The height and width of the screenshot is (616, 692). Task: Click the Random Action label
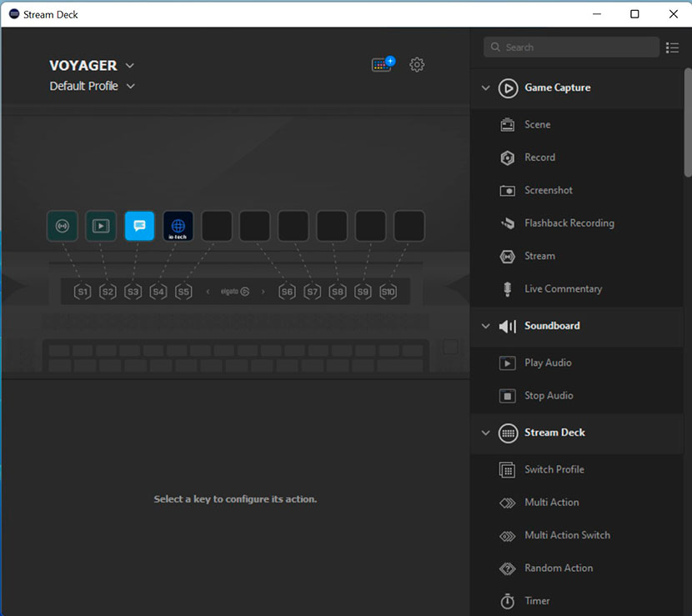point(559,568)
